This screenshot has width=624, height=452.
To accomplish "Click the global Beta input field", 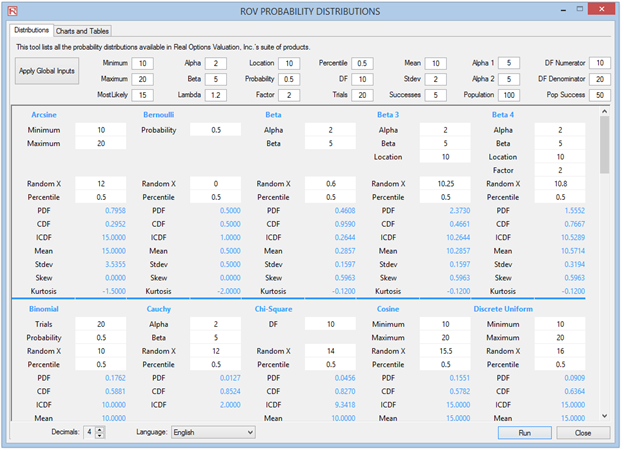I will click(216, 79).
